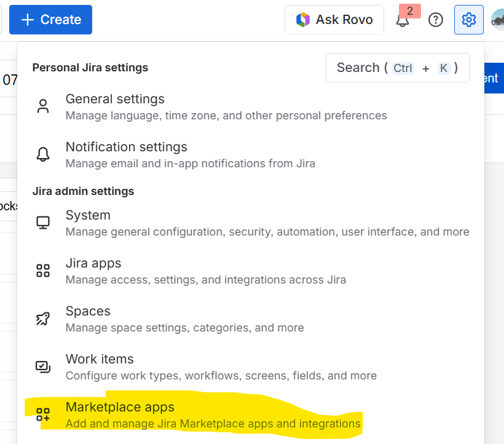Click the Notification settings bell icon
504x444 pixels.
click(43, 154)
